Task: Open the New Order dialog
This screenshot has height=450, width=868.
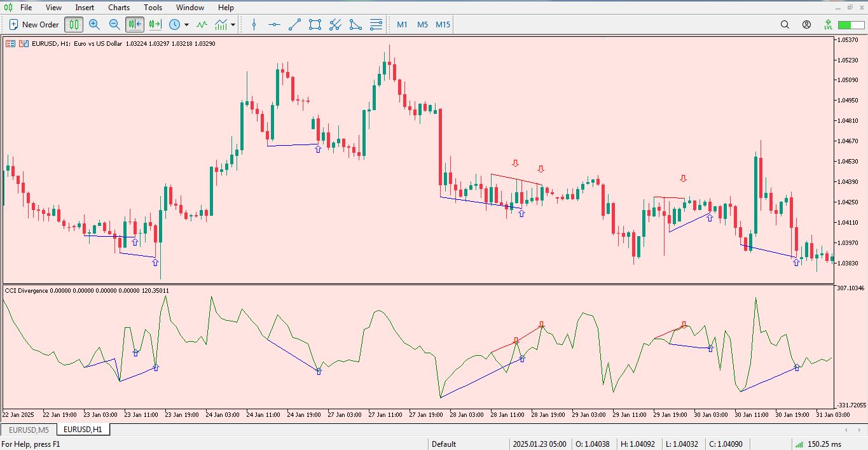Action: click(34, 25)
